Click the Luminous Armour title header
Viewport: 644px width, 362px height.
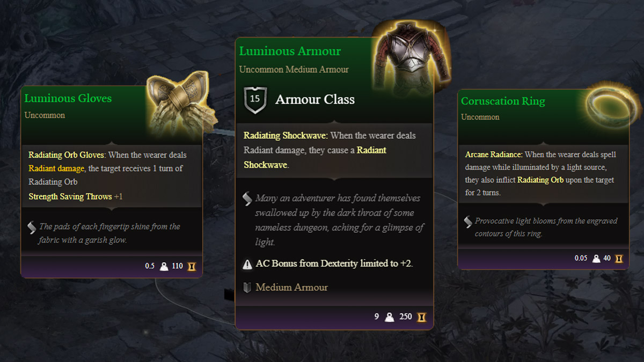tap(290, 51)
